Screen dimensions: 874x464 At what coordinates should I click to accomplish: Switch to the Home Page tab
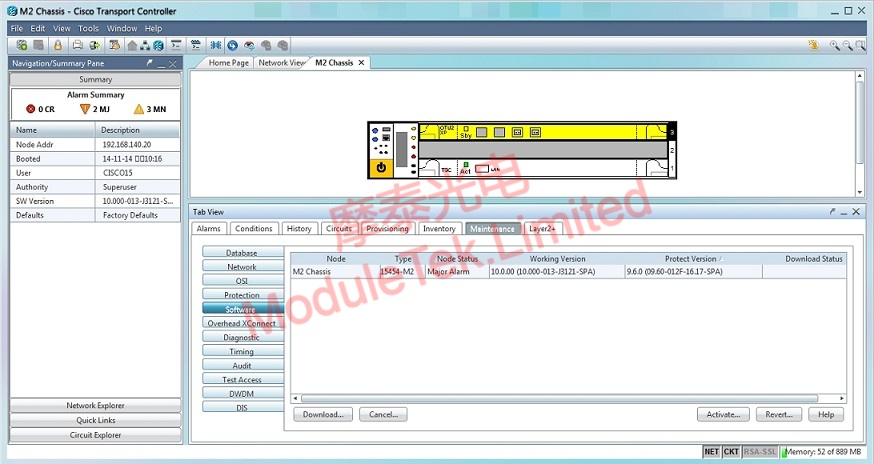229,63
